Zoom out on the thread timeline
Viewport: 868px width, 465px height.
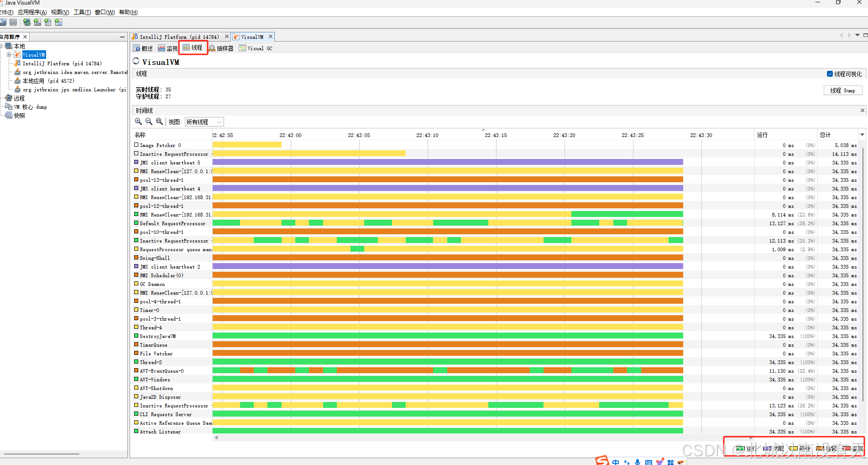[149, 122]
